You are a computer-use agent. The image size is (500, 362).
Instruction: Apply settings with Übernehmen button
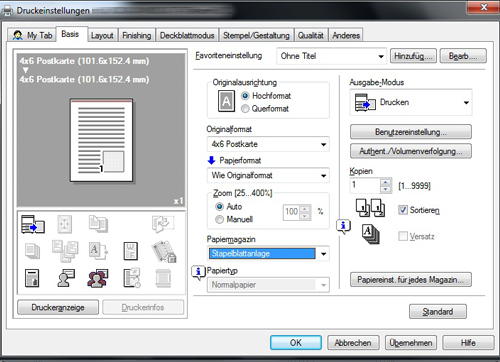[x=411, y=343]
